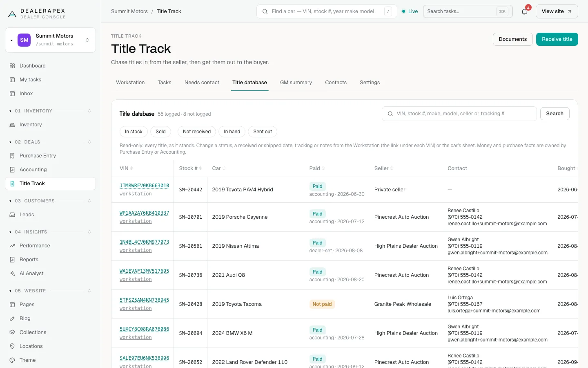Open Collections in the sidebar
588x368 pixels.
coord(50,332)
